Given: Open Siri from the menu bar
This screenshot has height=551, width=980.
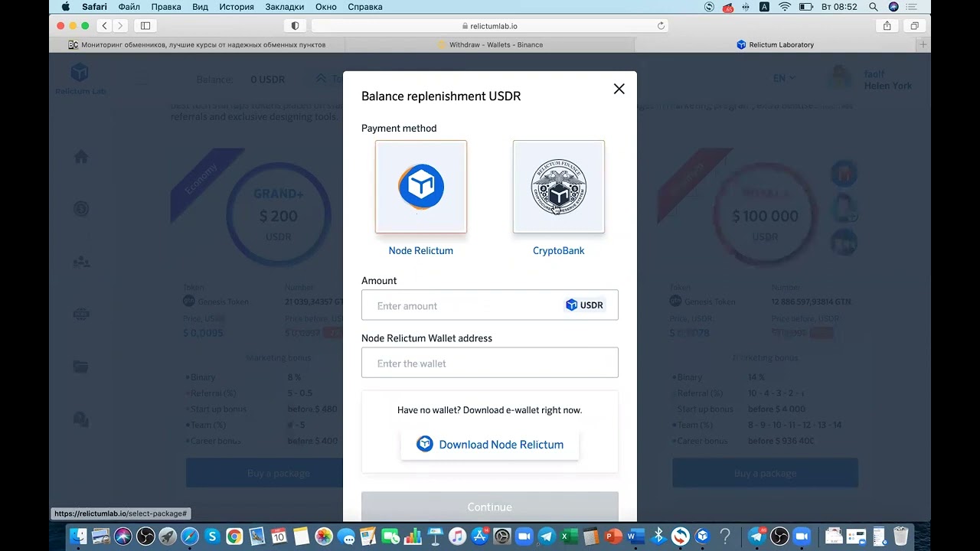Looking at the screenshot, I should click(x=893, y=7).
